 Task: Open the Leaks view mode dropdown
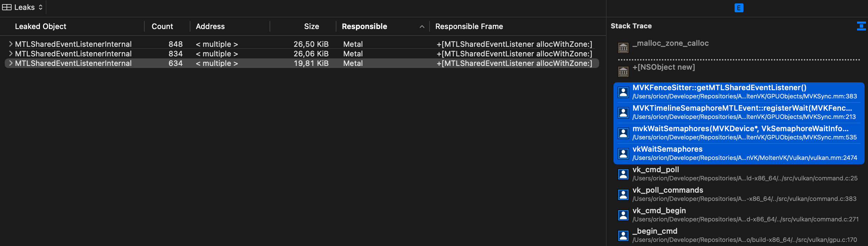[x=40, y=7]
